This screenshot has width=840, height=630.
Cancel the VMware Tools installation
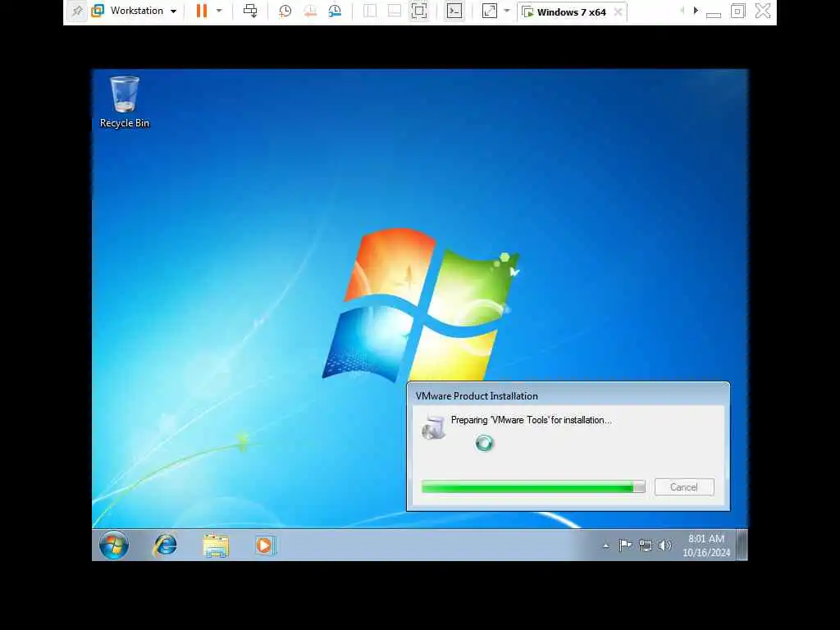(684, 487)
